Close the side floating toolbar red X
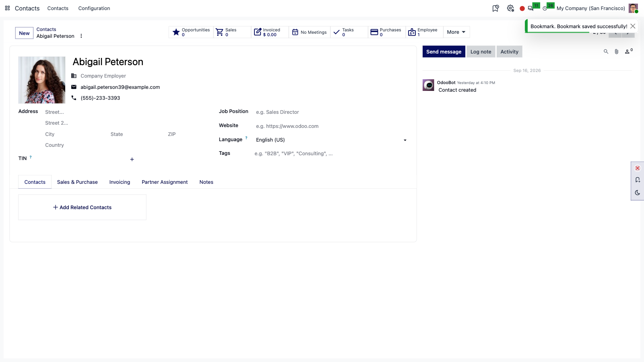The width and height of the screenshot is (644, 362). point(638,168)
